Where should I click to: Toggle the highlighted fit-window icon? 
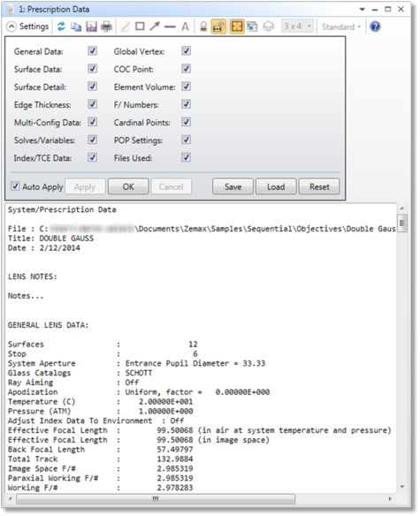point(237,27)
